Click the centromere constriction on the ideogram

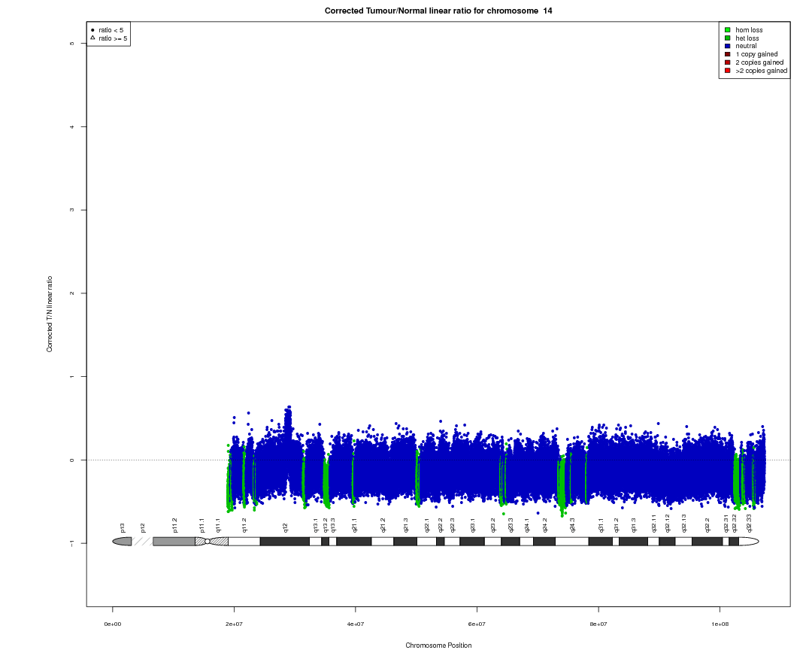click(208, 542)
